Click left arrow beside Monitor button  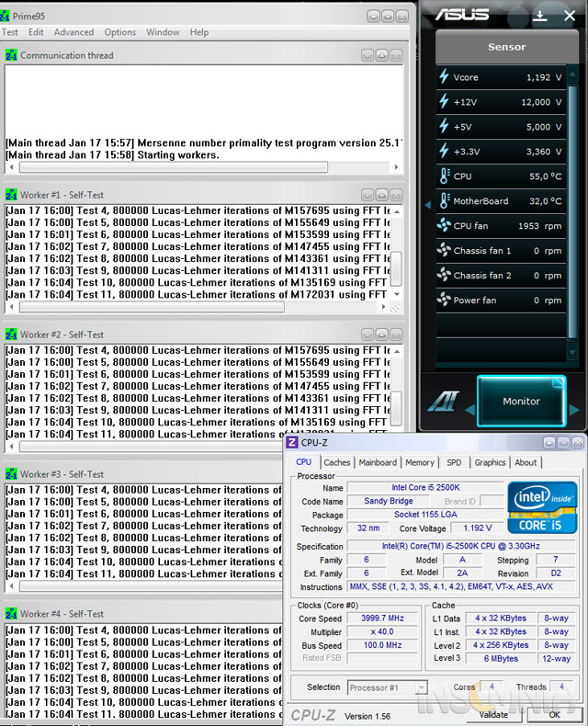click(469, 409)
